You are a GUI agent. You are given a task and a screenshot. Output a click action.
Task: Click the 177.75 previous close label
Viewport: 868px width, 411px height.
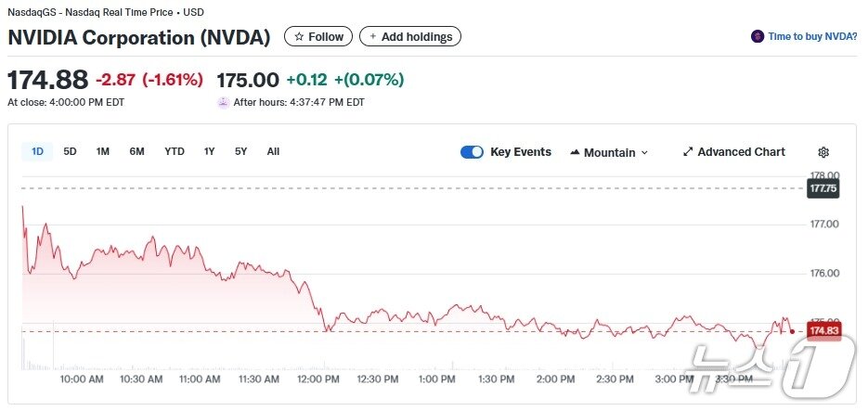(823, 188)
